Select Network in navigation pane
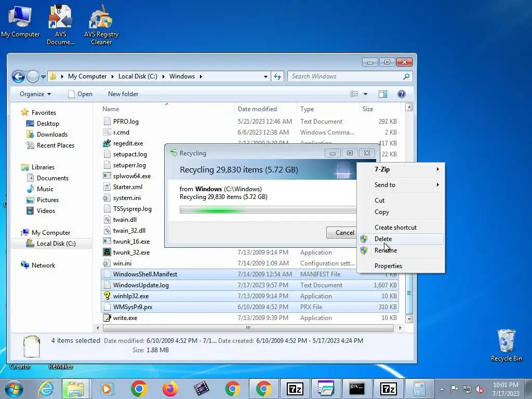 click(x=43, y=265)
